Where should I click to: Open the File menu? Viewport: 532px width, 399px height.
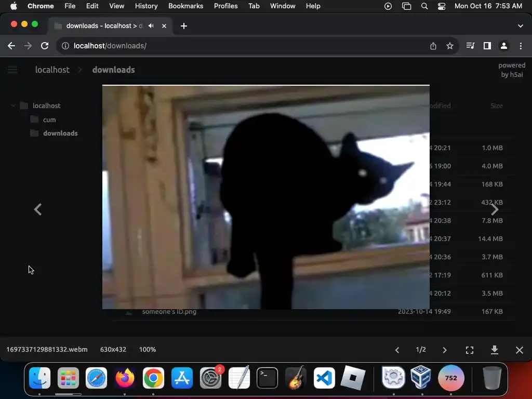pyautogui.click(x=70, y=6)
